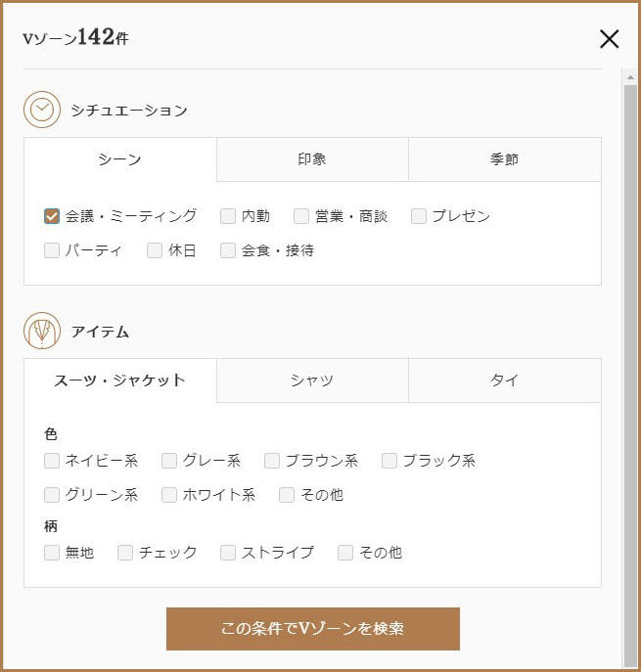Tick the パーティ checkbox
Screen dimensions: 641x672
(53, 250)
